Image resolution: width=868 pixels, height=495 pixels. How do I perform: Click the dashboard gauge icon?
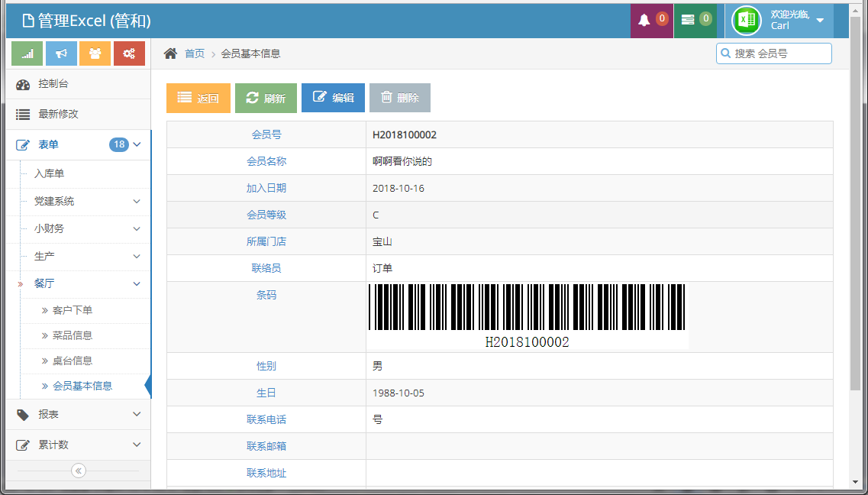click(23, 84)
